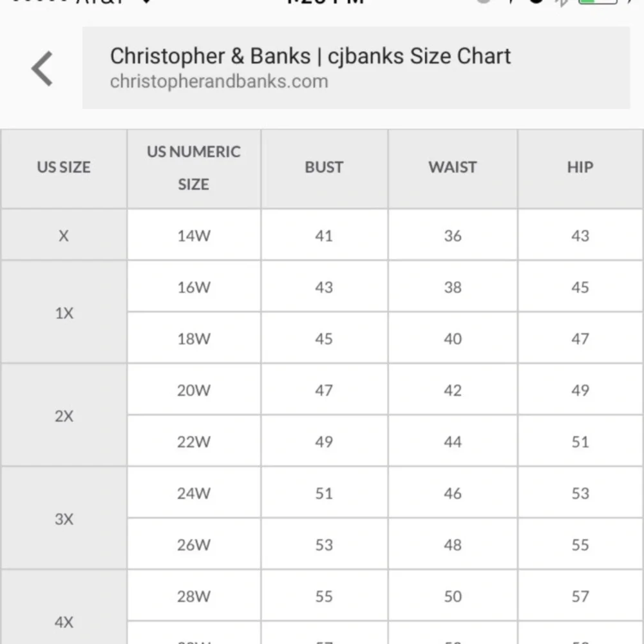Screen dimensions: 644x644
Task: Tap the back arrow icon
Action: pyautogui.click(x=42, y=68)
